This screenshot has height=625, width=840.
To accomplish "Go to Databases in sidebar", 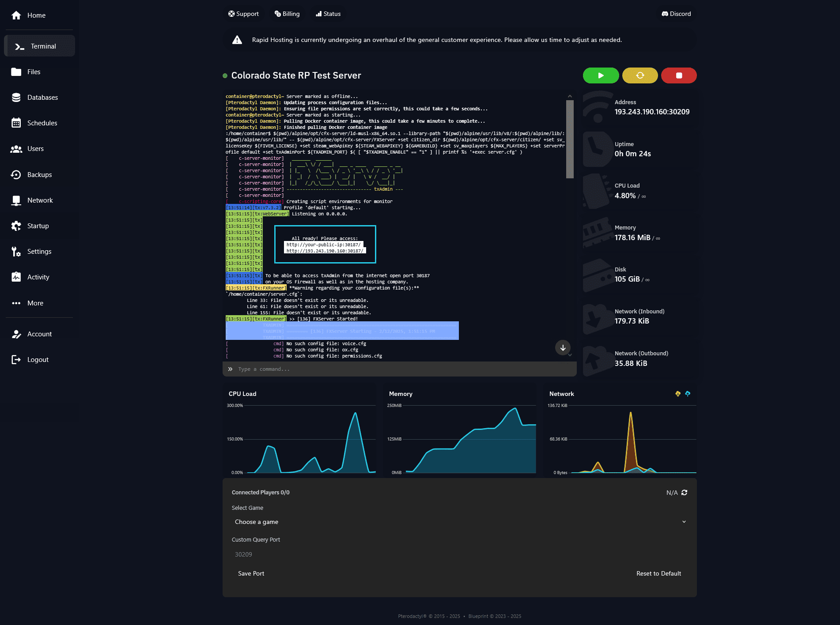I will tap(39, 98).
